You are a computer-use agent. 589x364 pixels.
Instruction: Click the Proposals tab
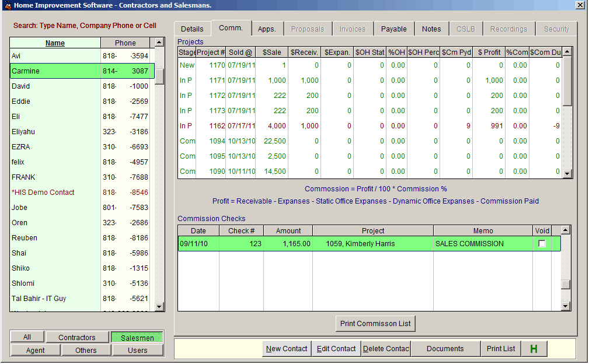307,29
